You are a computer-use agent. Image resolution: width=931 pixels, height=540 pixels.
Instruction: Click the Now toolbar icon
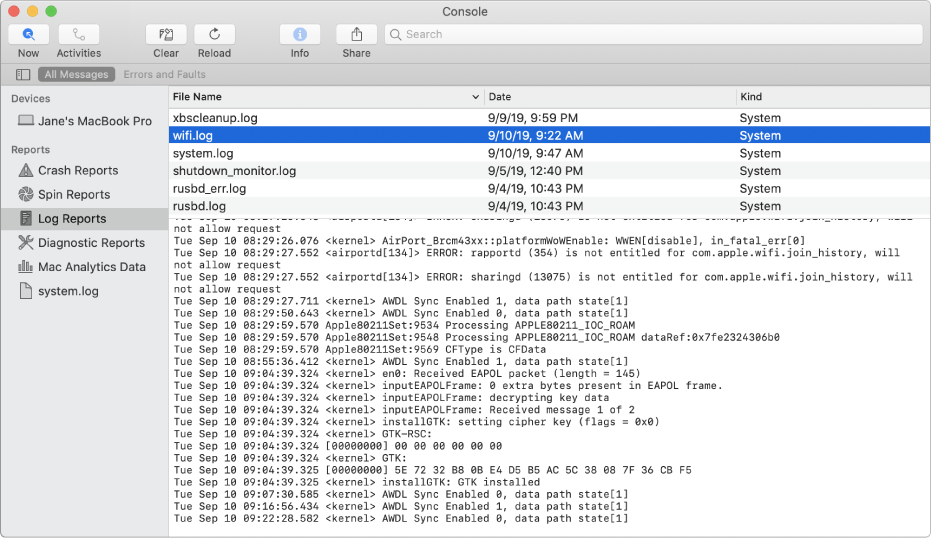(x=28, y=35)
